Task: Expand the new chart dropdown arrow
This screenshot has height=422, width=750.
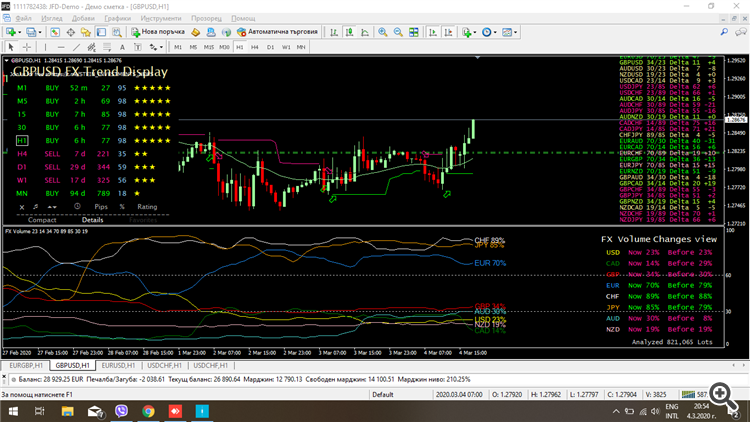Action: 21,32
